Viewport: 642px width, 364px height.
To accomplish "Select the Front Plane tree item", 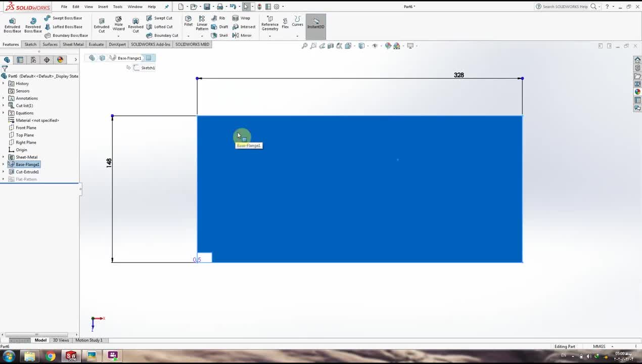I will (x=26, y=128).
